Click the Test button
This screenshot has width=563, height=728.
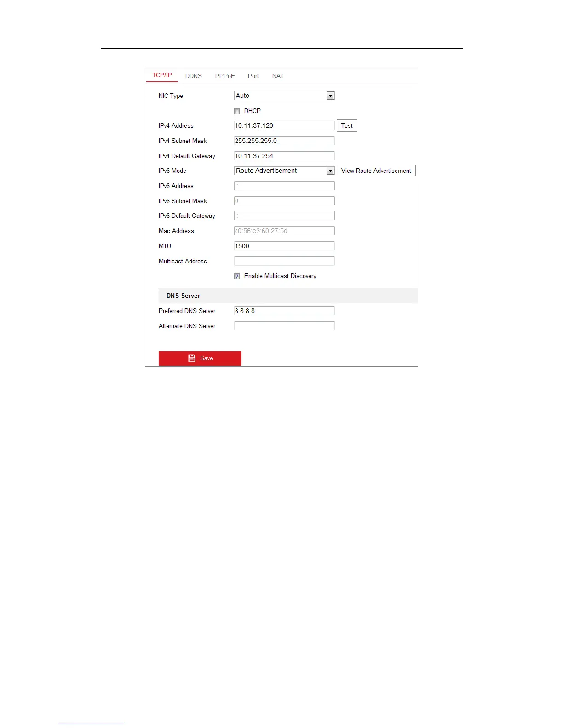coord(347,125)
